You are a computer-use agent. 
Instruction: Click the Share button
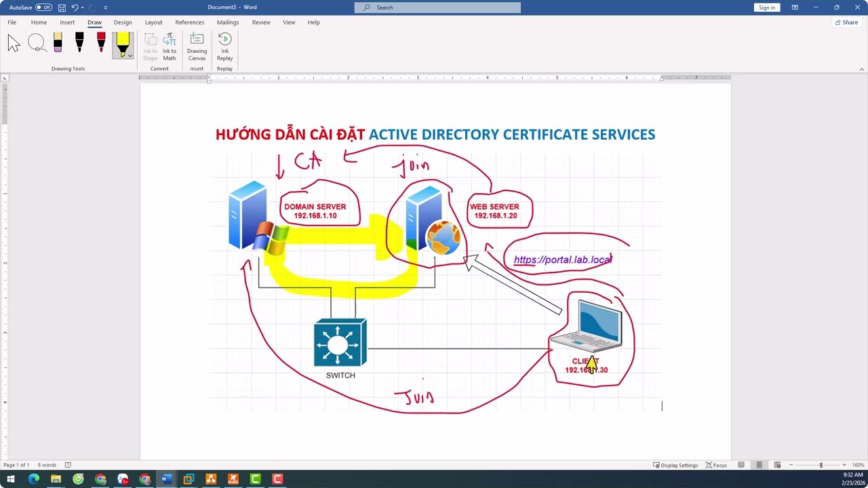coord(846,22)
